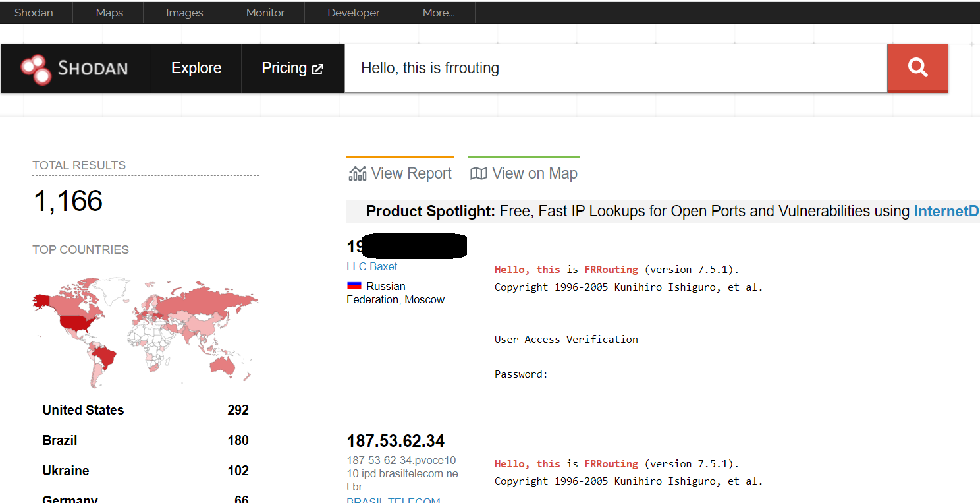980x503 pixels.
Task: Click the red search magnifier button
Action: pos(917,68)
